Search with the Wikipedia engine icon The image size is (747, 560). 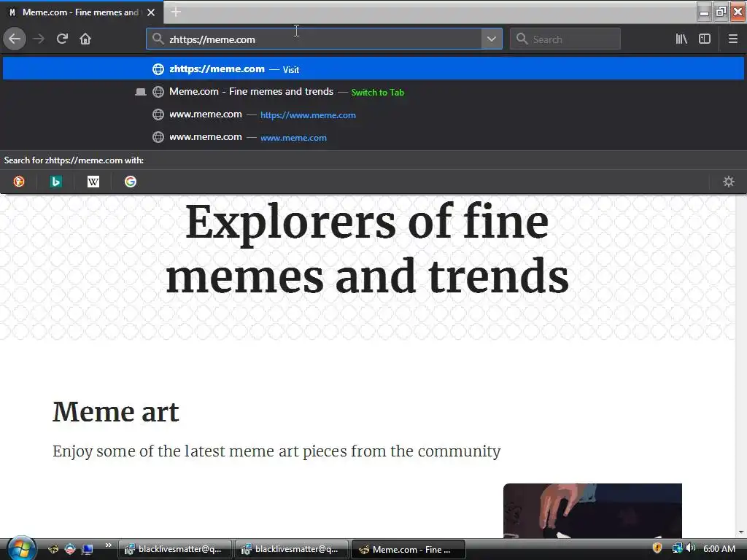(x=93, y=182)
